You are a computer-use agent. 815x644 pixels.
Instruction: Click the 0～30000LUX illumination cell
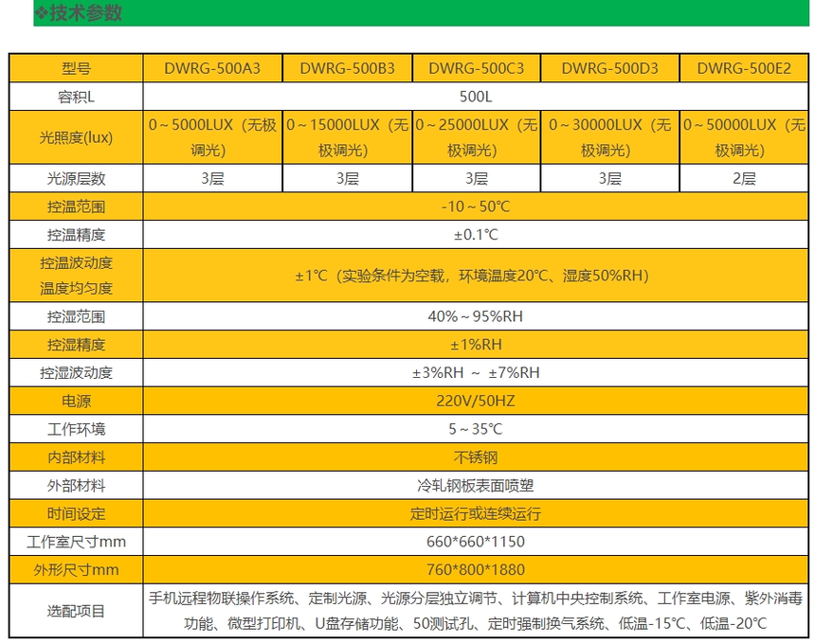(x=609, y=137)
